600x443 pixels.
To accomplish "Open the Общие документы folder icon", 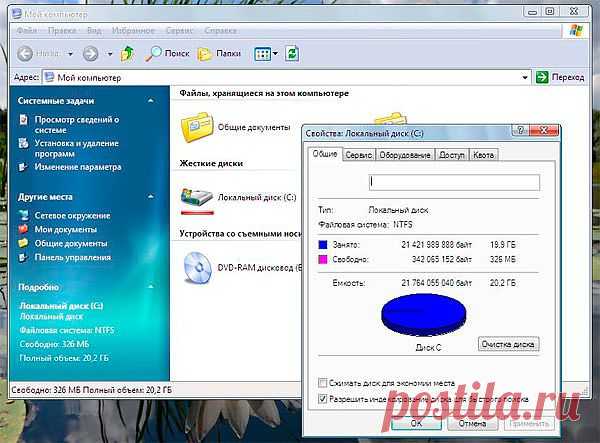I will [196, 126].
